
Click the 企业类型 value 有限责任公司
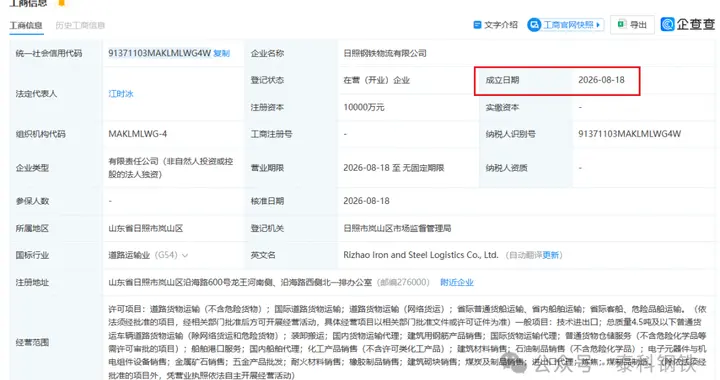[171, 168]
